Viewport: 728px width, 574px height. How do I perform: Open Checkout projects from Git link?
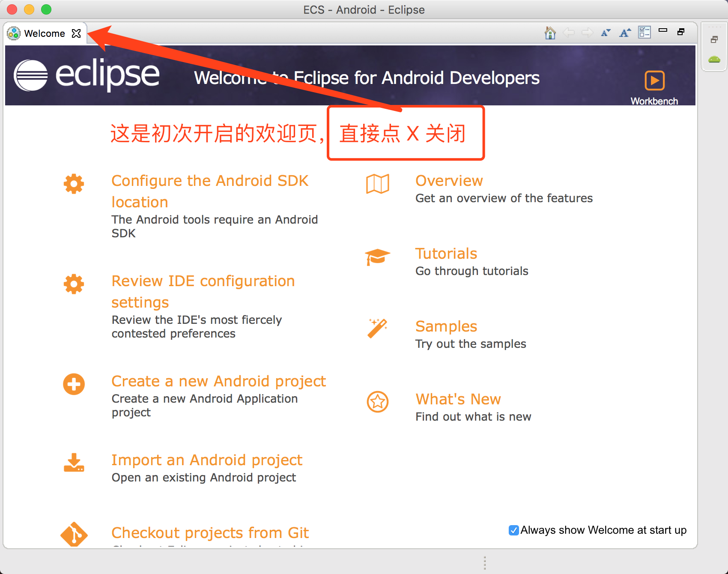(x=210, y=532)
